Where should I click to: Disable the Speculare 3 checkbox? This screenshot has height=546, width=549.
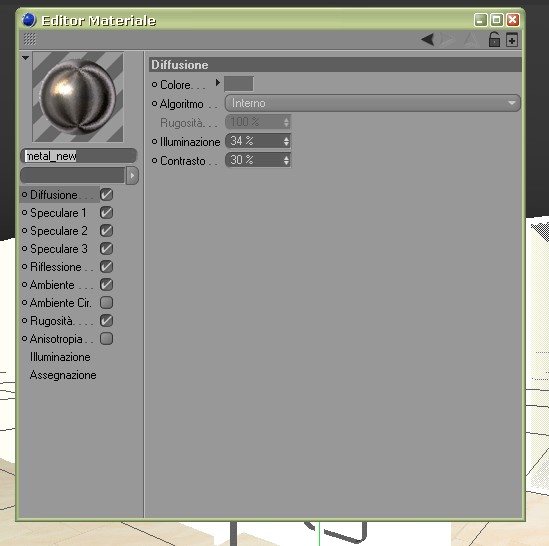click(x=106, y=249)
